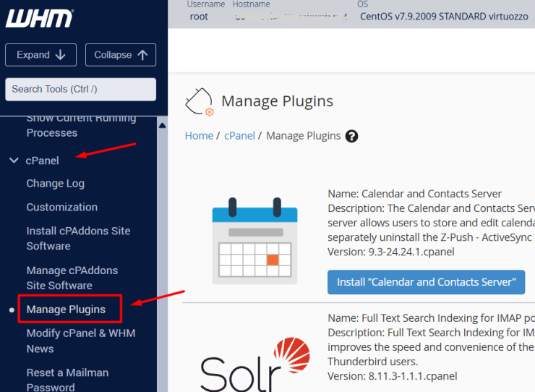Screen dimensions: 535x392
Task: Click the CentOS v7.9.2009 OS text
Action: point(444,17)
